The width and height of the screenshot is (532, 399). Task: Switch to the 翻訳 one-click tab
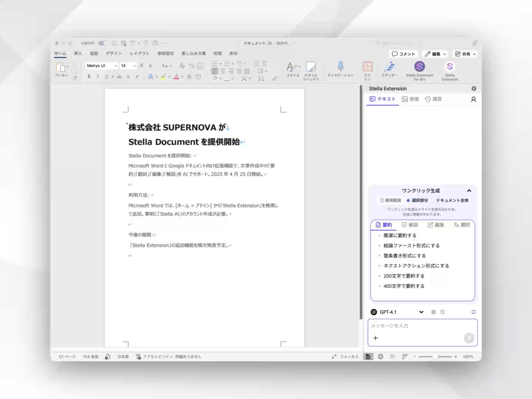462,225
